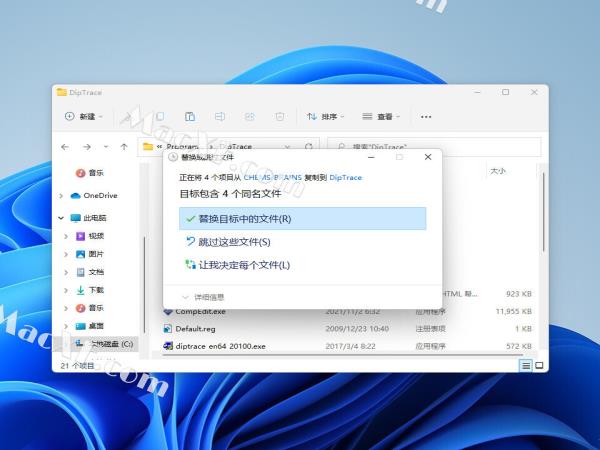600x450 pixels.
Task: Open the New item menu in Explorer
Action: coord(84,116)
